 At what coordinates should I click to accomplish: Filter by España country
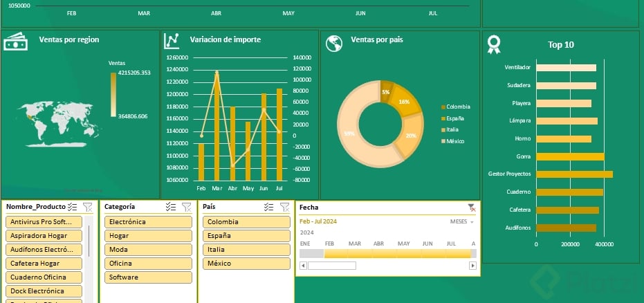pos(246,236)
